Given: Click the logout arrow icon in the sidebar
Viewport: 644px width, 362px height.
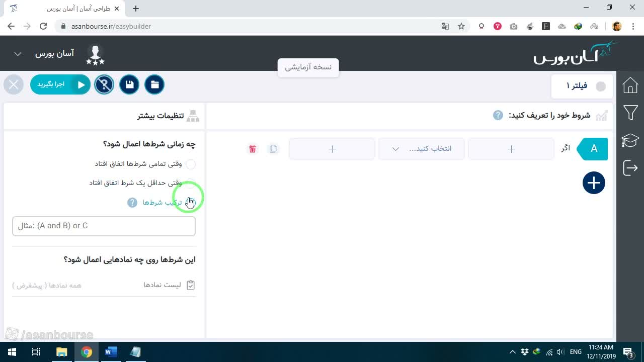Looking at the screenshot, I should tap(630, 167).
